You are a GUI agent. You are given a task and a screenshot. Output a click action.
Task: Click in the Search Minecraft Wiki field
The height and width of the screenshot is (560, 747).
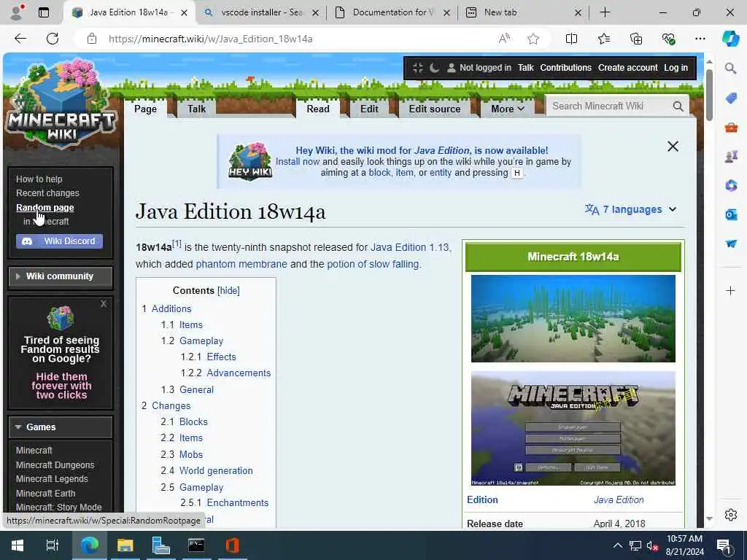(x=609, y=106)
